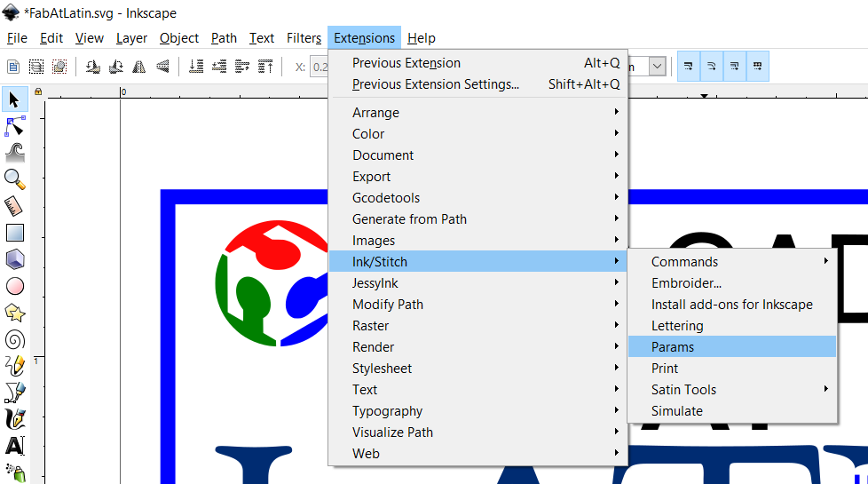Viewport: 868px width, 484px height.
Task: Select the Zoom magnifier tool
Action: point(14,179)
